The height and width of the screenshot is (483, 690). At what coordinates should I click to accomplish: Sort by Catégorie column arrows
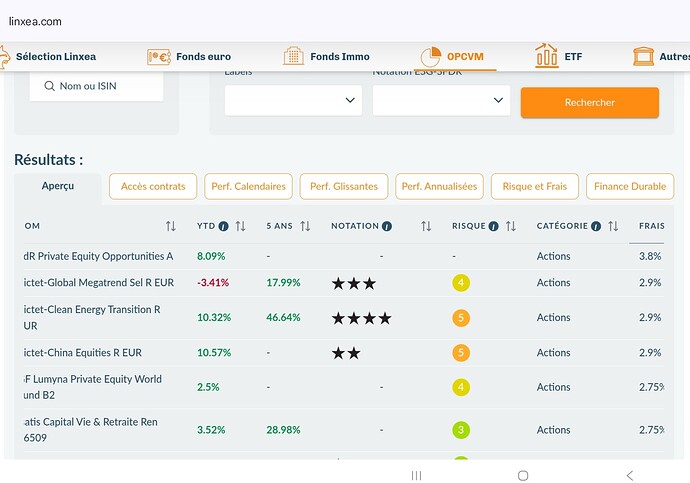[613, 226]
